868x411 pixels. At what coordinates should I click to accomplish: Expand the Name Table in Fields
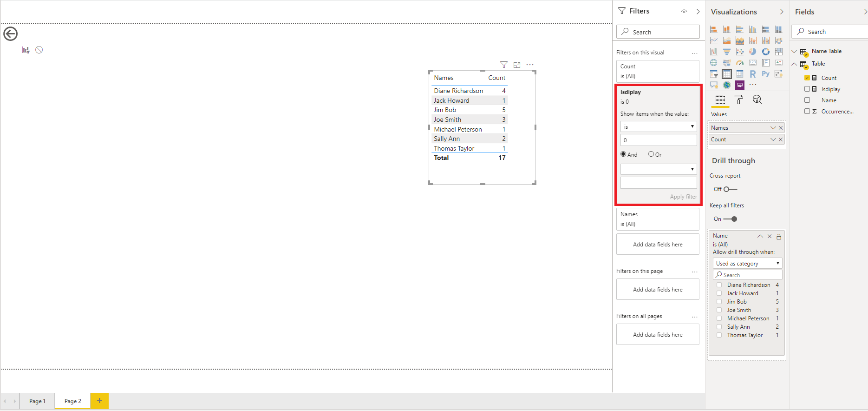(794, 51)
